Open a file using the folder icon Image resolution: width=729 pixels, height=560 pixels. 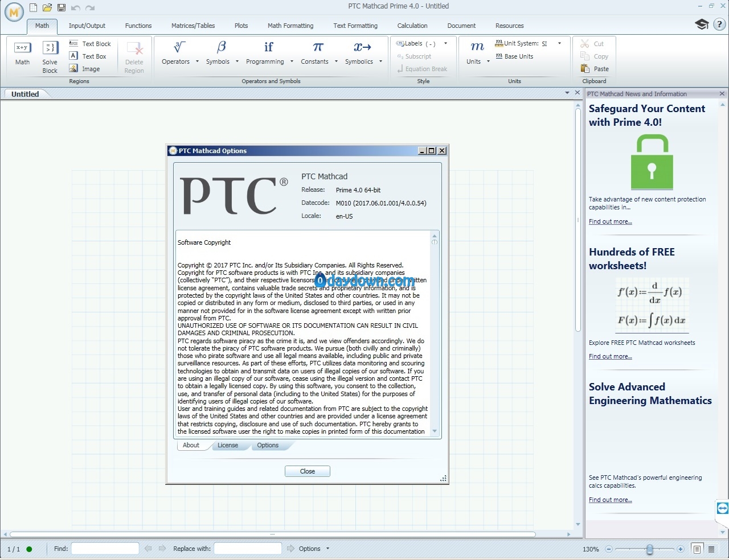tap(47, 8)
